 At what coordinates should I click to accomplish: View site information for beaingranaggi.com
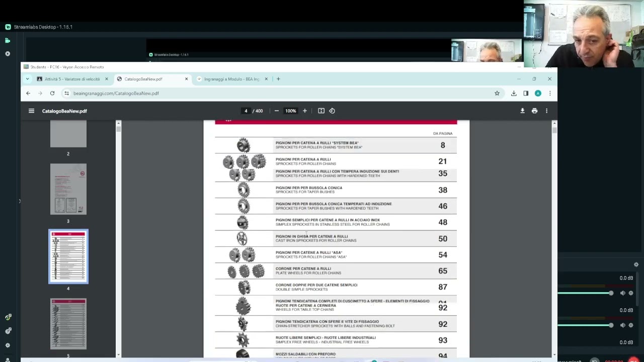[x=66, y=93]
